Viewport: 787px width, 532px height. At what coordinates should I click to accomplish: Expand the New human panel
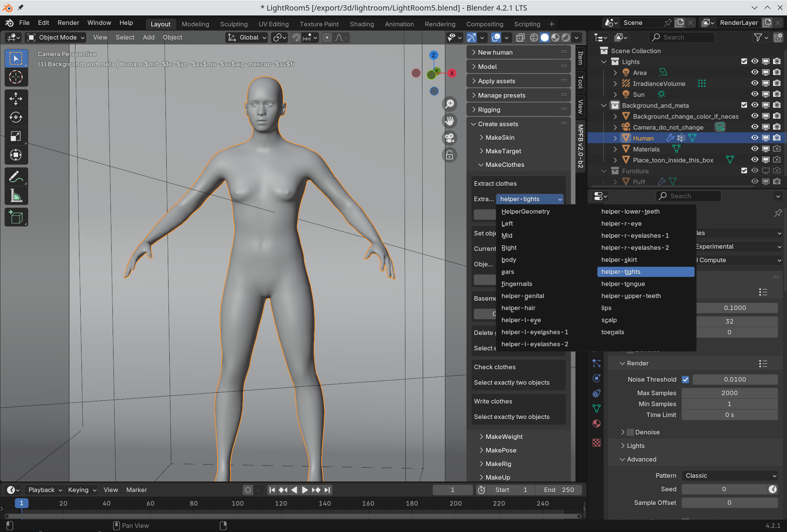[519, 52]
